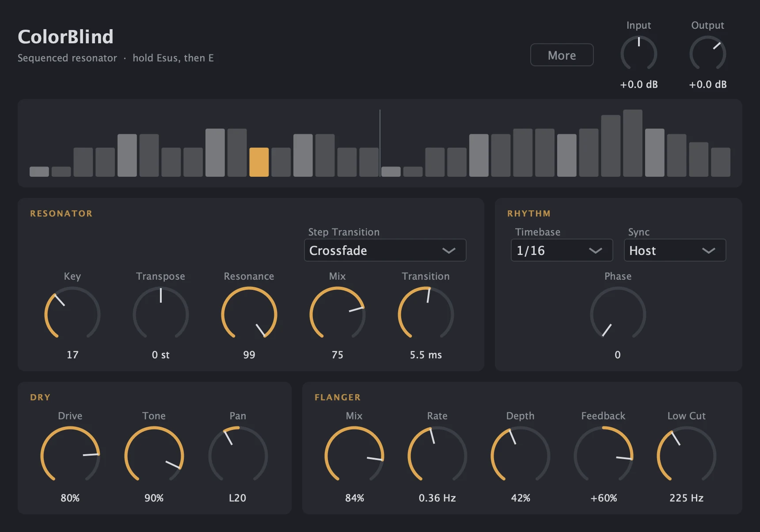760x532 pixels.
Task: Click the sequencer playhead line
Action: point(380,143)
